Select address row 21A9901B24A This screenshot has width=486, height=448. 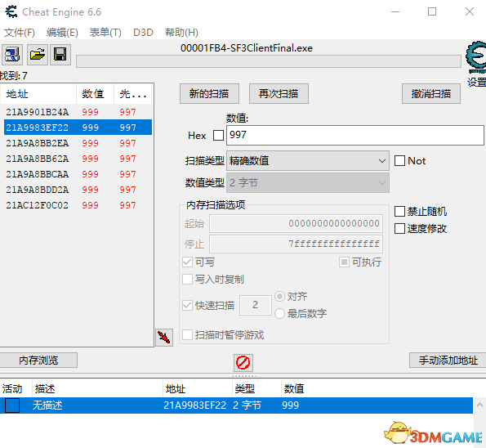click(x=78, y=112)
